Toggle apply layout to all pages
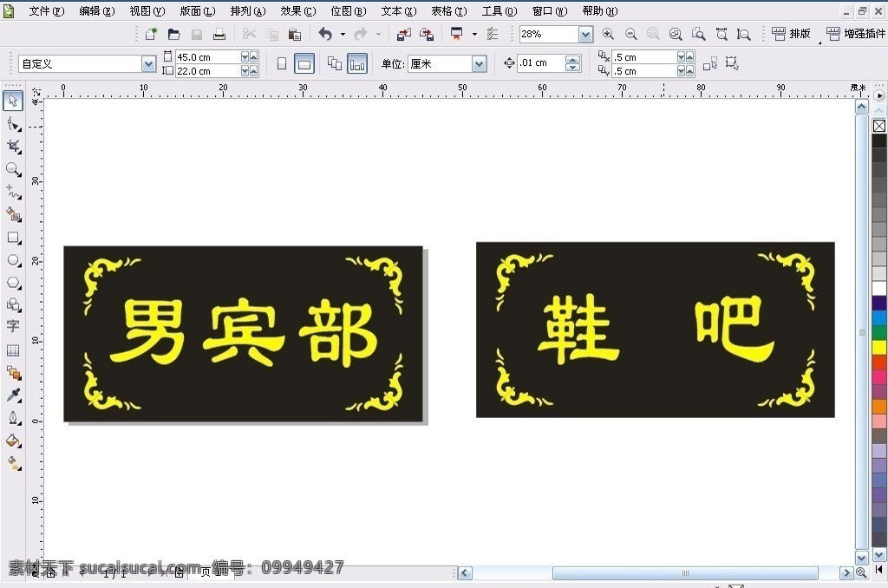The width and height of the screenshot is (888, 588). (x=335, y=63)
